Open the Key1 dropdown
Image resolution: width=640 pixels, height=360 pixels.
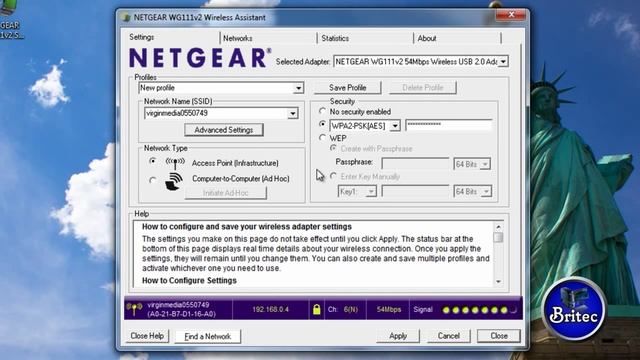pos(371,191)
